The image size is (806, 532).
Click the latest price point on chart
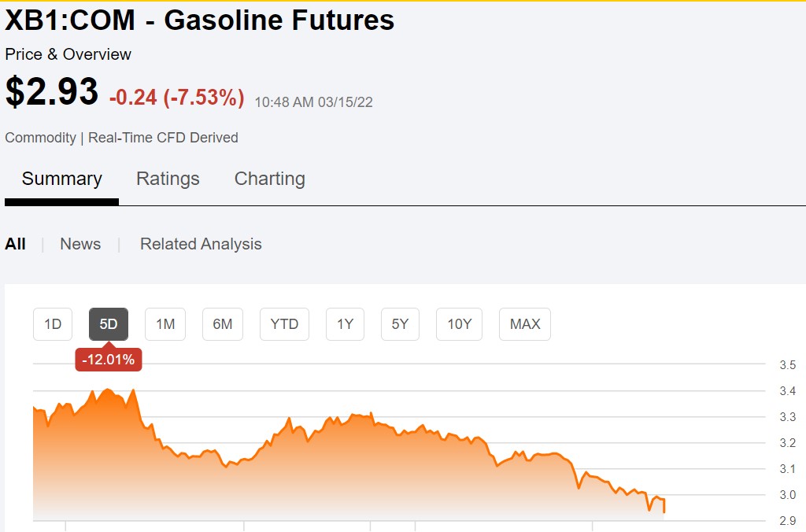664,511
